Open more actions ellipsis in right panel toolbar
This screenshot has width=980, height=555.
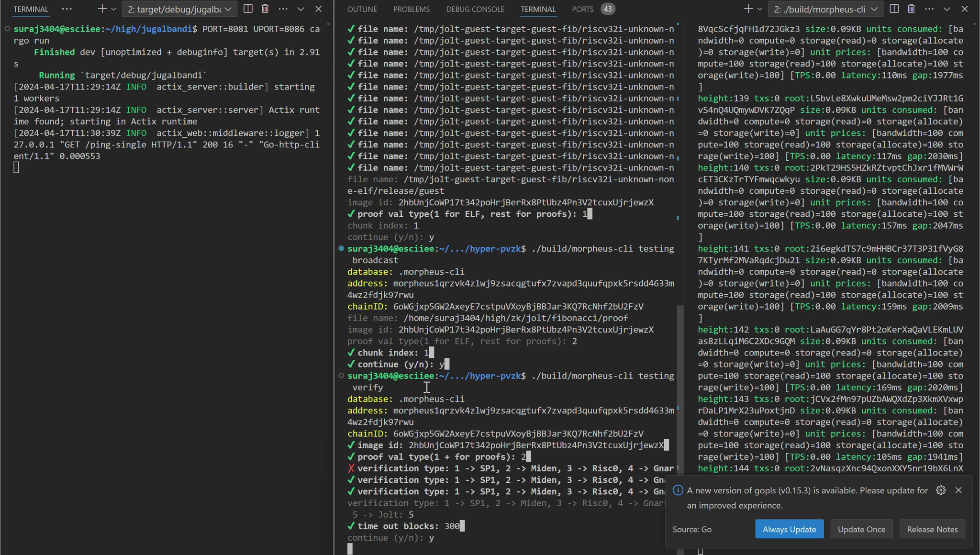pos(929,9)
